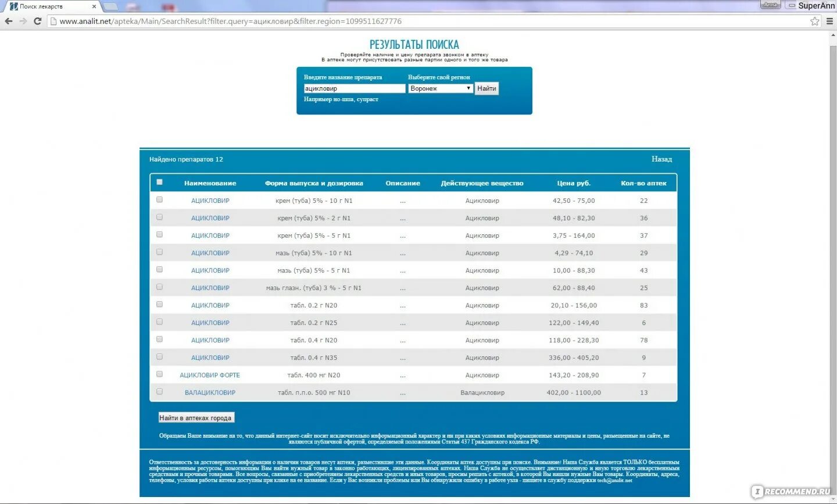This screenshot has width=837, height=504.
Task: Check ВАЛАЦИКЛОВИР row checkbox
Action: tap(159, 391)
